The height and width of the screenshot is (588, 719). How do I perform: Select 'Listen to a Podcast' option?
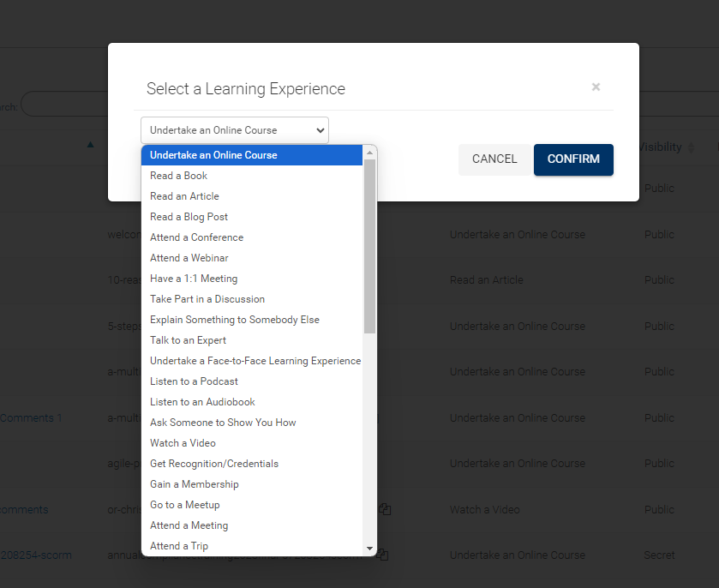pos(194,381)
